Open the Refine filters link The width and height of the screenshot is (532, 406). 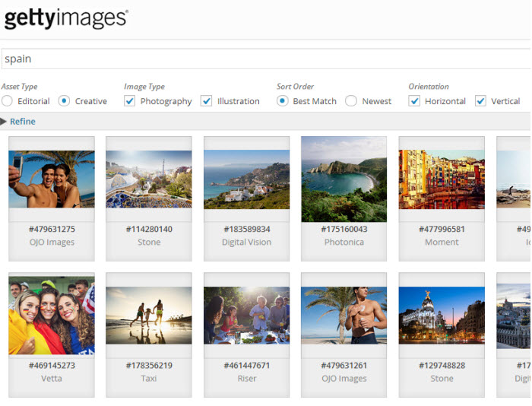point(23,122)
